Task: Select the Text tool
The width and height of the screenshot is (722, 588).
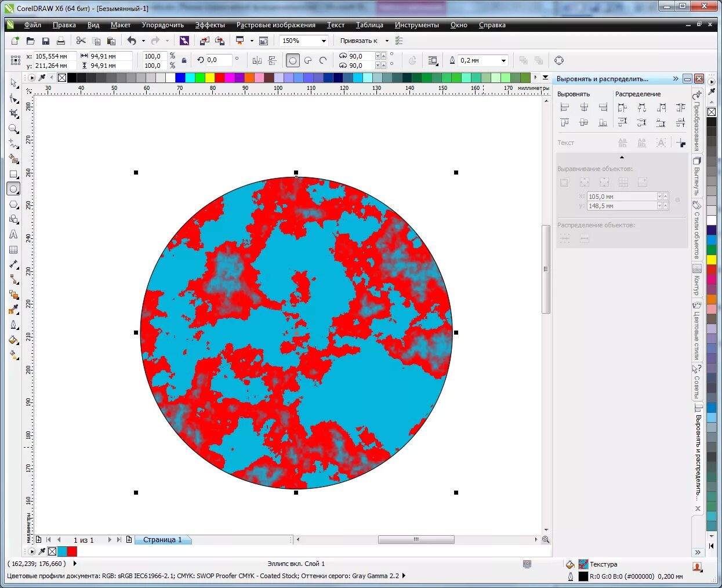Action: click(14, 234)
